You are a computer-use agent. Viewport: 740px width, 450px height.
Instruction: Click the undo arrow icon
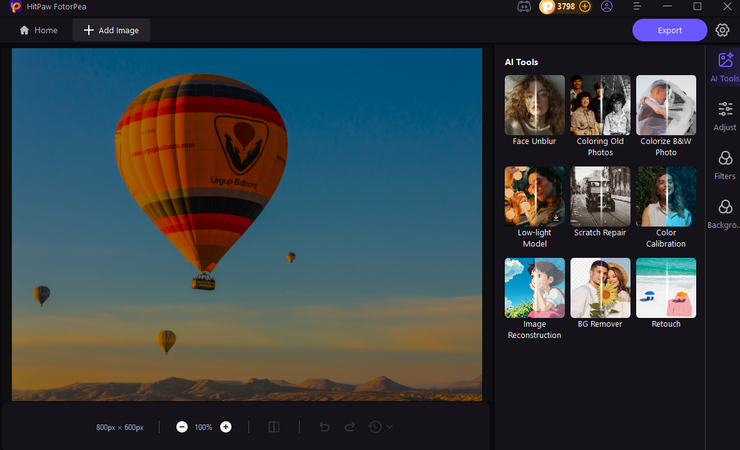(324, 427)
